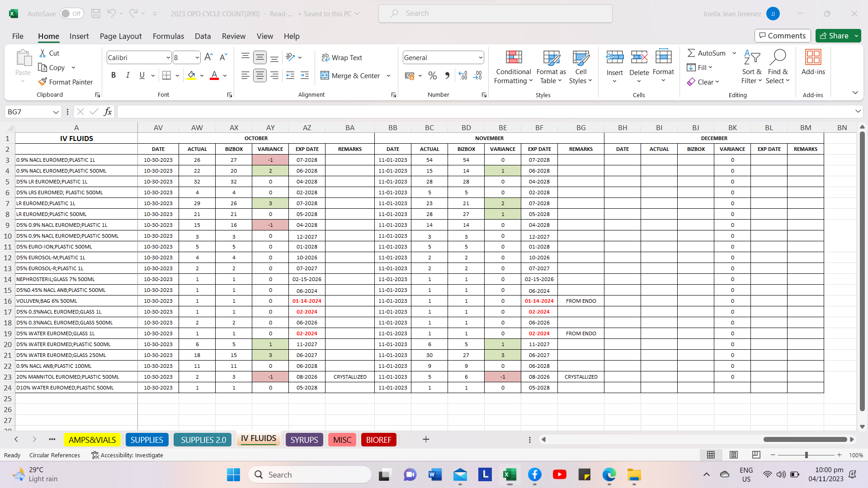Expand the Number Format General dropdown
868x488 pixels.
click(x=480, y=57)
